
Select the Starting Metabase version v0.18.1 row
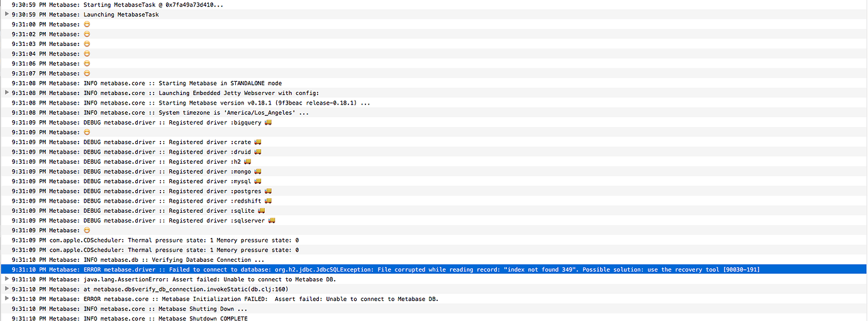434,103
